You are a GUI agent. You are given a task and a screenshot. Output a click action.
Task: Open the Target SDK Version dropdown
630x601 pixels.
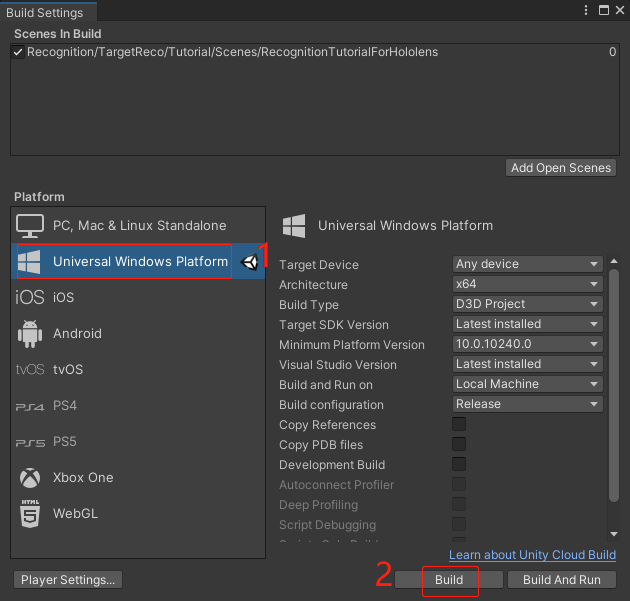click(x=528, y=324)
